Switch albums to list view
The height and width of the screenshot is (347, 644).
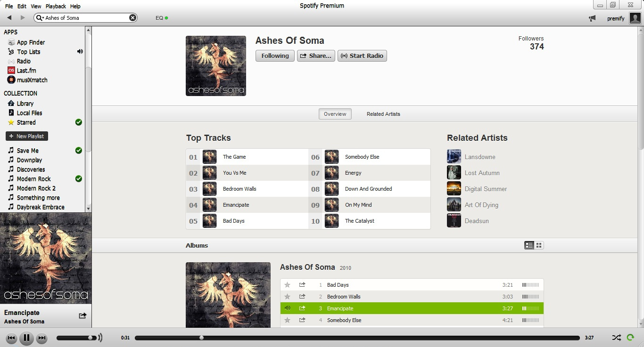(529, 245)
